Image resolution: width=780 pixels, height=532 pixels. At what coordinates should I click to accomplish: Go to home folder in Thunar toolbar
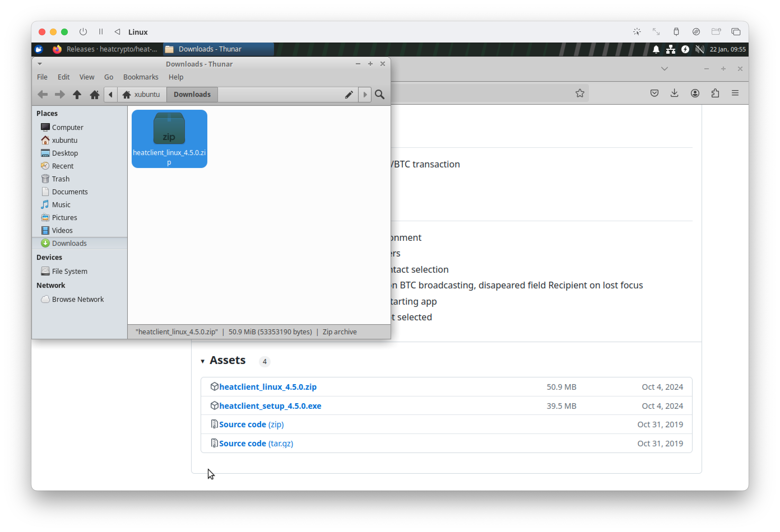[x=94, y=95]
